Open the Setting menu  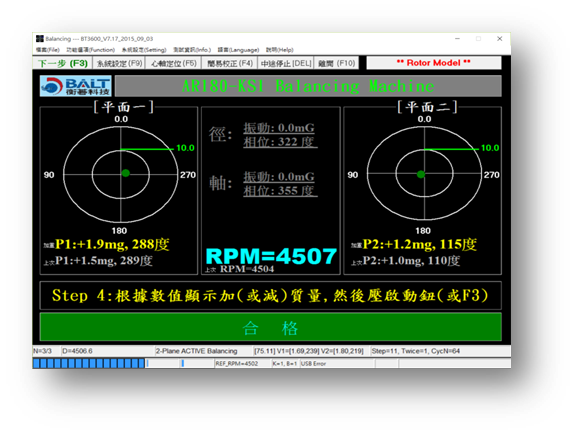point(144,50)
